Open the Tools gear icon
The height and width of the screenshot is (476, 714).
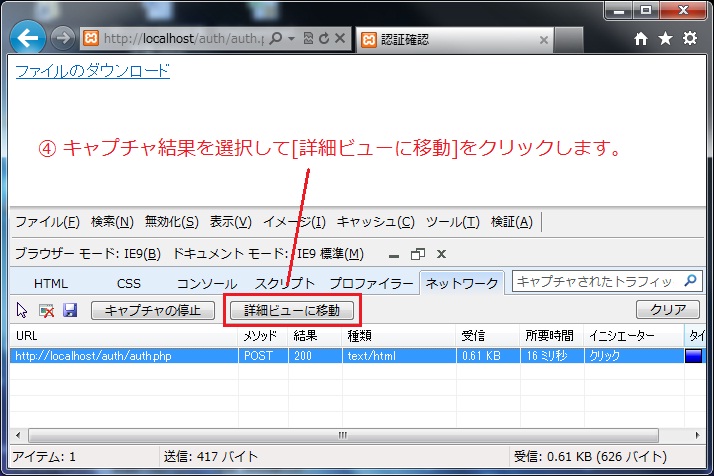[690, 38]
